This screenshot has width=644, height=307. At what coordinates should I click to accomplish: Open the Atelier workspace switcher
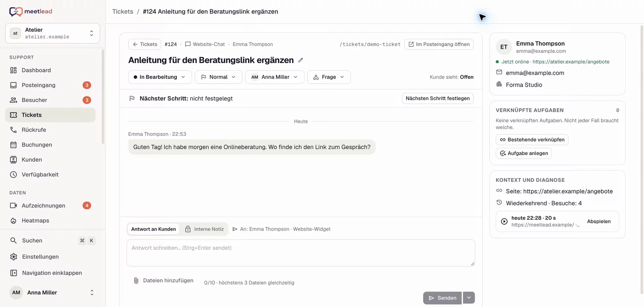[53, 33]
